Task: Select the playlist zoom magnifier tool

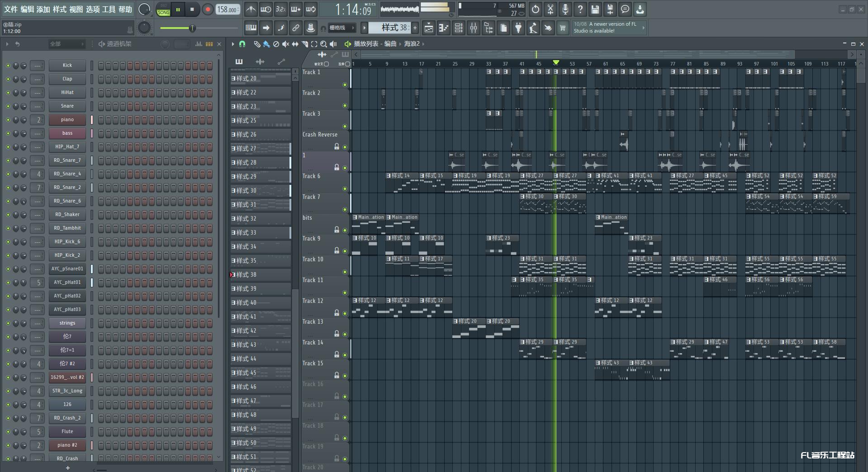Action: pos(323,44)
